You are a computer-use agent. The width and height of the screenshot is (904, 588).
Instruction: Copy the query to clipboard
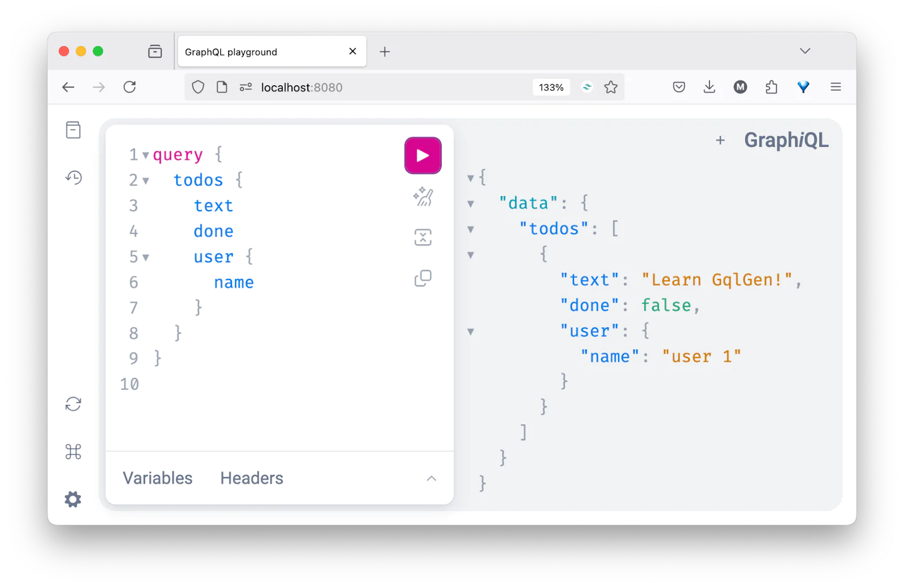tap(423, 277)
